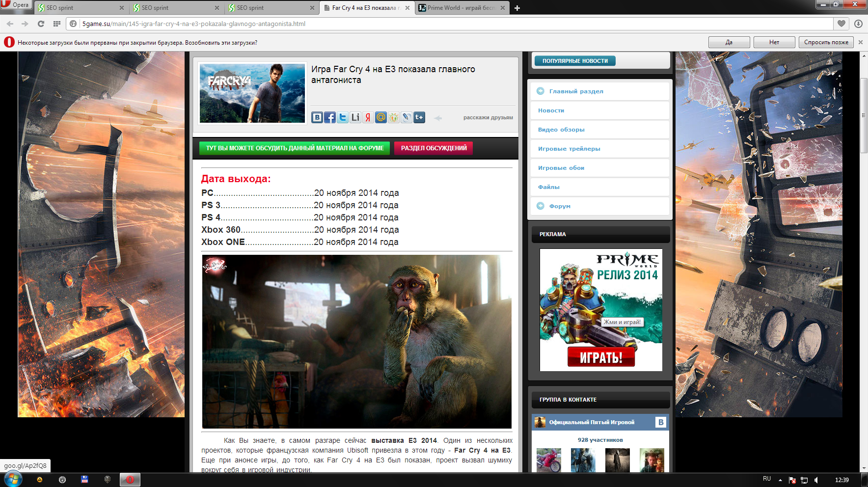Switch to the Prime World tab
Screen dimensions: 868x487
[x=462, y=8]
